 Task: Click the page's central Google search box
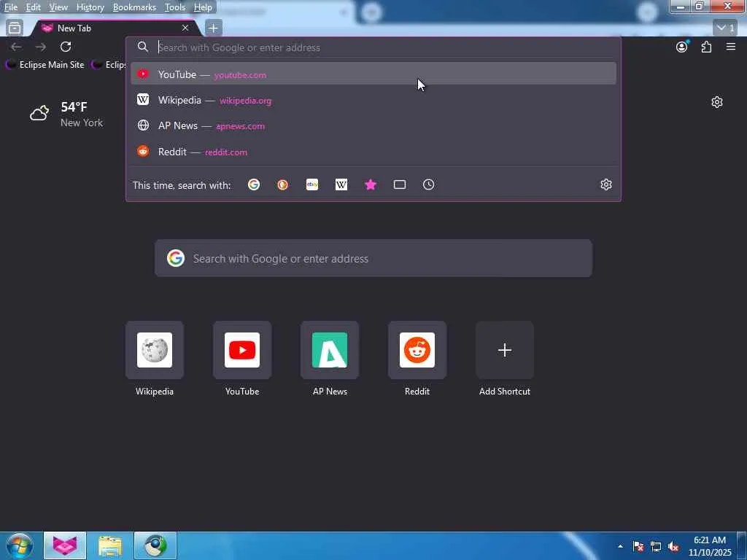point(373,258)
